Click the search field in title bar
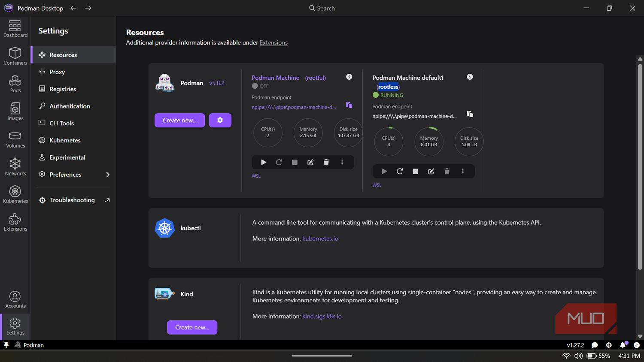This screenshot has width=644, height=362. 322,8
